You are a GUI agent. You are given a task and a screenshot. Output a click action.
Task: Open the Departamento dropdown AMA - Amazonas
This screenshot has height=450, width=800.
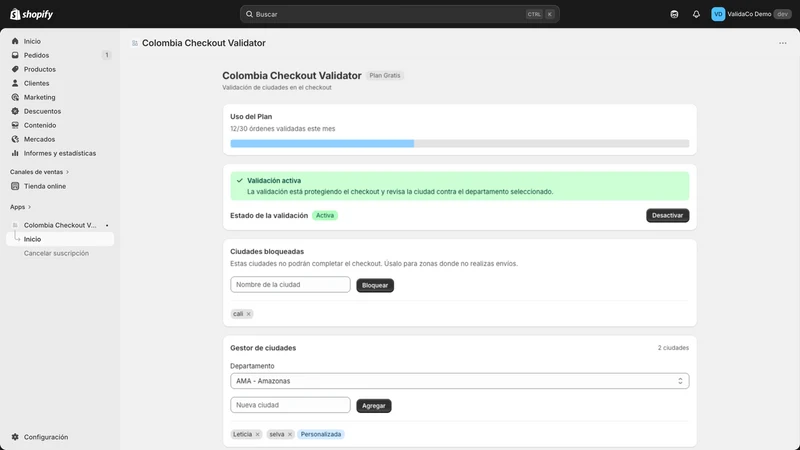pyautogui.click(x=459, y=381)
